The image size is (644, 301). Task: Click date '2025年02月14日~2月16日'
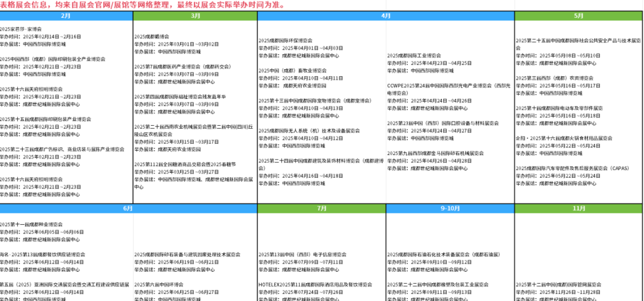coord(52,36)
